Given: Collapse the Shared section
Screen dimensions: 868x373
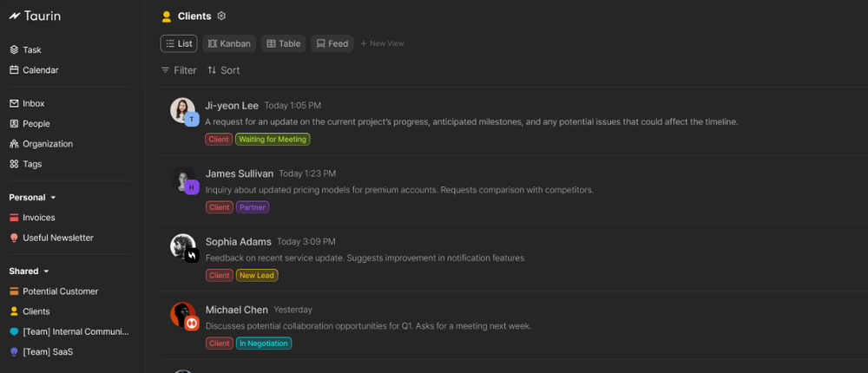Looking at the screenshot, I should click(47, 272).
